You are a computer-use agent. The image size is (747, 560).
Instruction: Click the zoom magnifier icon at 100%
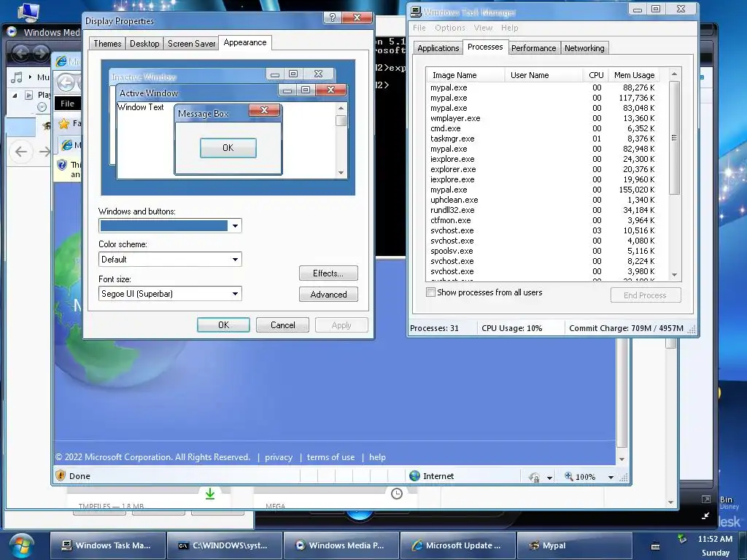(568, 475)
